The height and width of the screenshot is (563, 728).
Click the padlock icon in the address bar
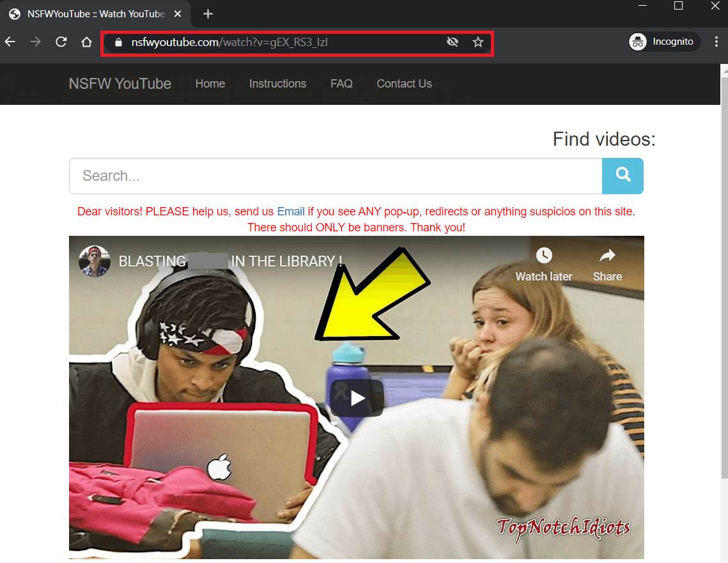tap(118, 42)
